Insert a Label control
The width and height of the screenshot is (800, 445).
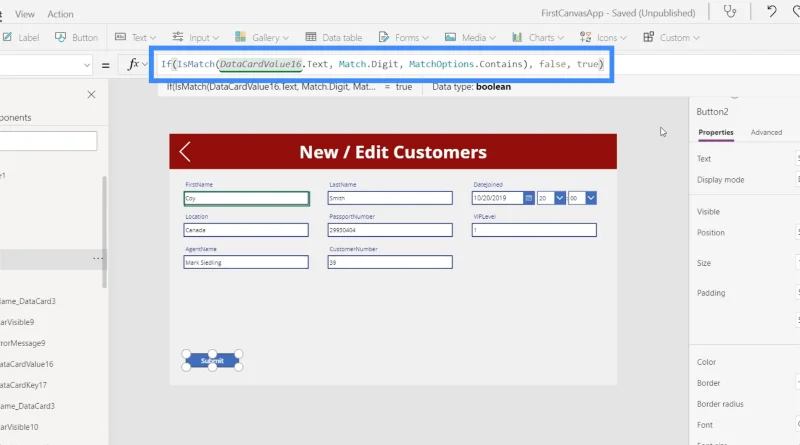tap(21, 37)
